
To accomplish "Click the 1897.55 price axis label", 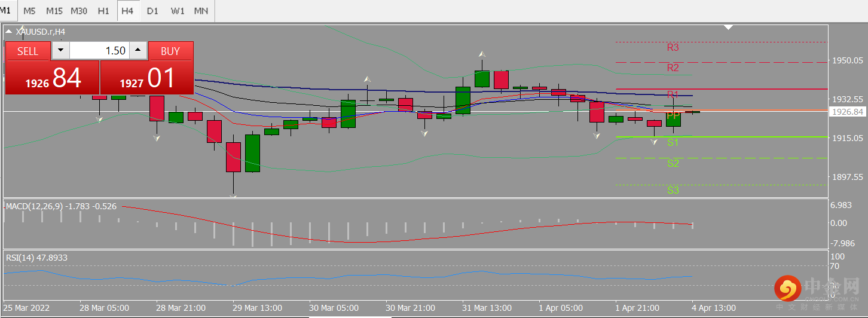I will (x=848, y=177).
